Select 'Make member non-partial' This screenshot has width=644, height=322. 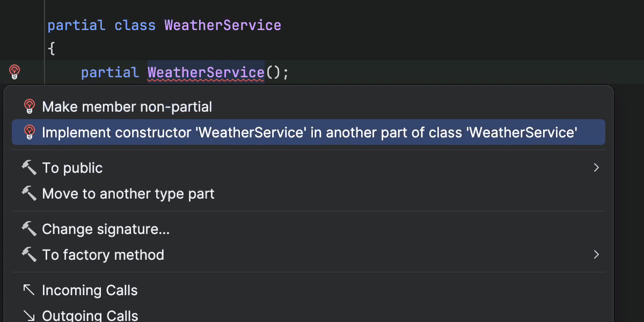coord(127,106)
